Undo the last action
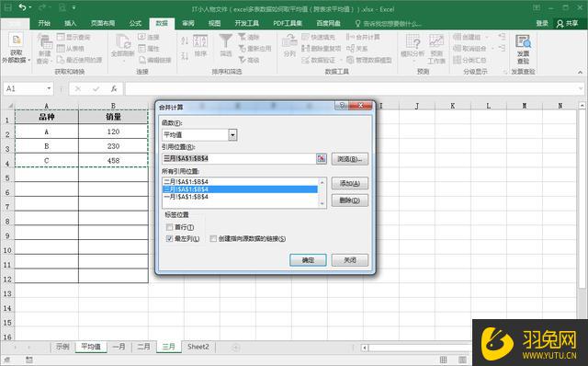 pyautogui.click(x=23, y=7)
